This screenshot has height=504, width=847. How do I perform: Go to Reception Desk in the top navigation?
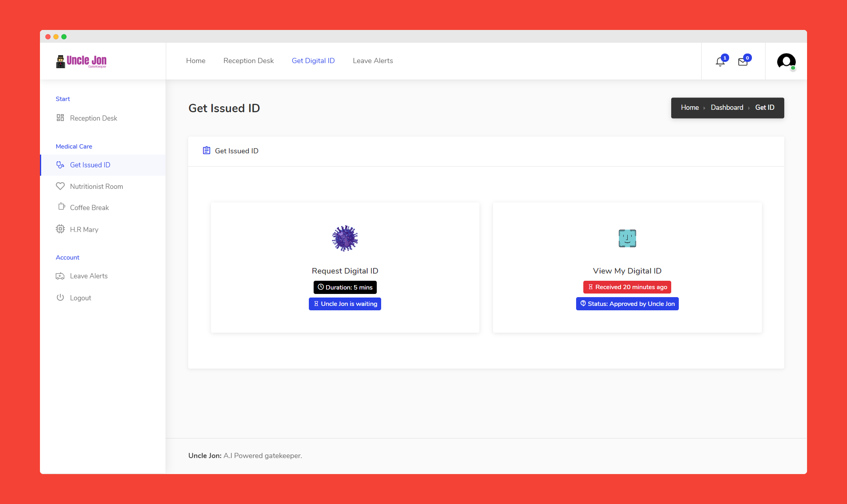coord(249,61)
